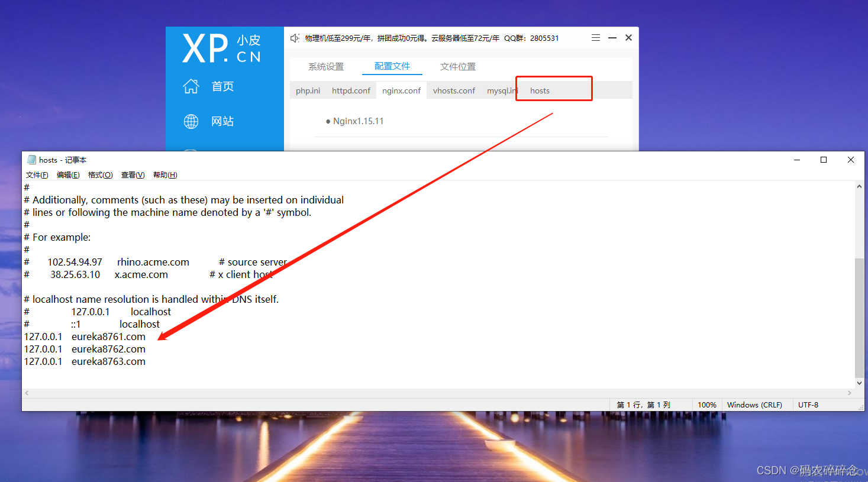The image size is (868, 482).
Task: Close the hosts Notepad window
Action: [851, 160]
